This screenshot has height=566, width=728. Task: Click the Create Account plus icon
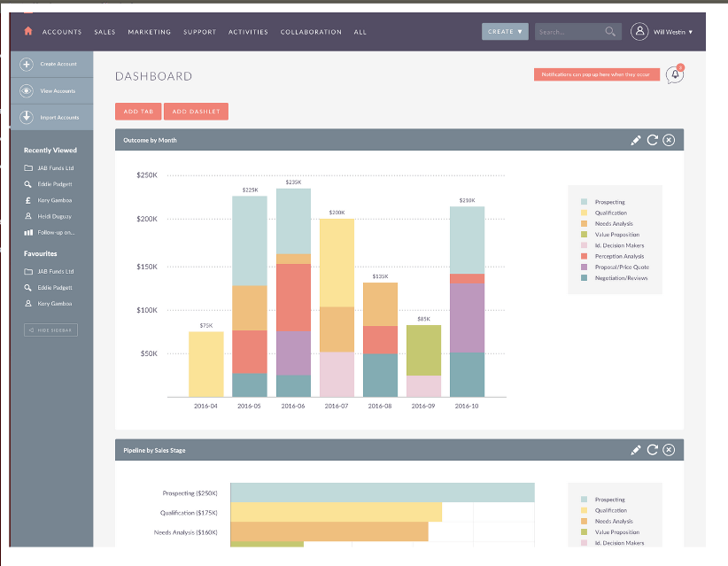tap(27, 64)
